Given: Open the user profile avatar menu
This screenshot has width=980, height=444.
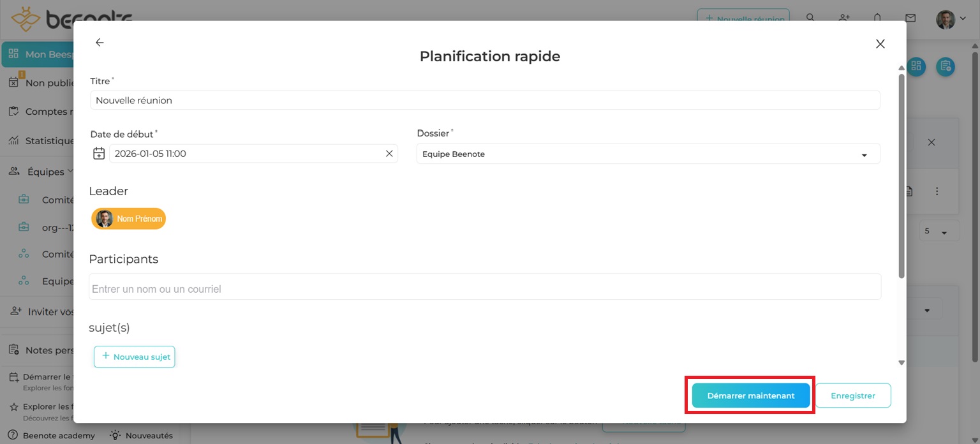Looking at the screenshot, I should click(x=951, y=19).
